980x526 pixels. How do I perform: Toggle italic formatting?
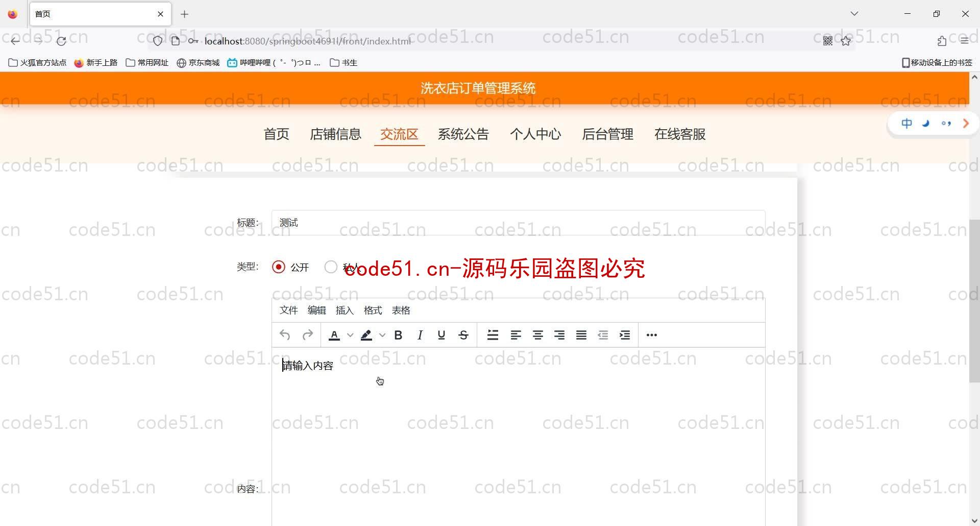[420, 335]
